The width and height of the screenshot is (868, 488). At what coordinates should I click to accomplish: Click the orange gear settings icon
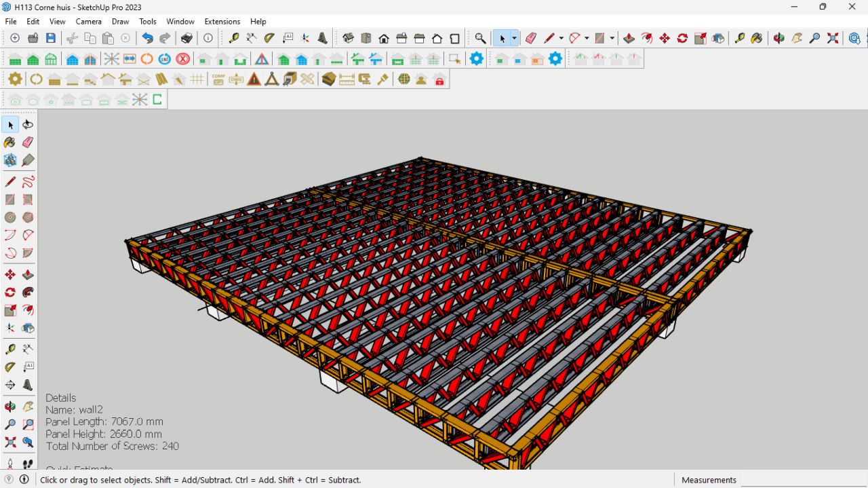(x=15, y=79)
